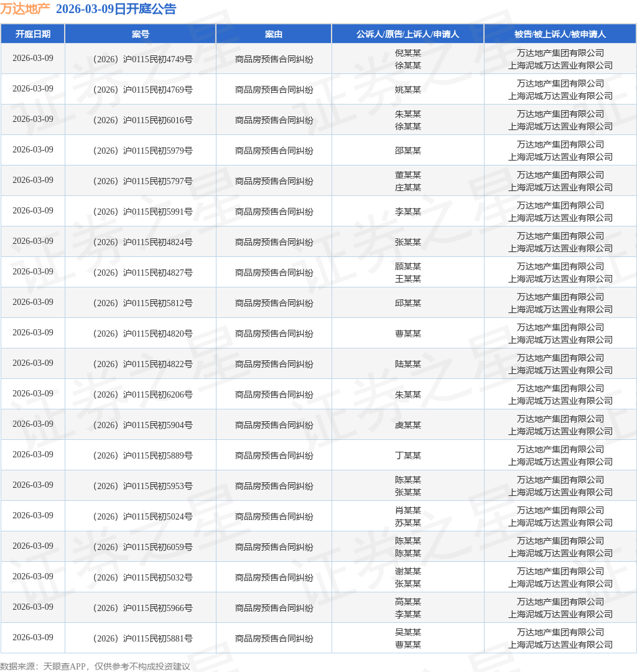The height and width of the screenshot is (672, 637).
Task: Click plaintiff 朱某某 in case 6206 row
Action: click(408, 394)
